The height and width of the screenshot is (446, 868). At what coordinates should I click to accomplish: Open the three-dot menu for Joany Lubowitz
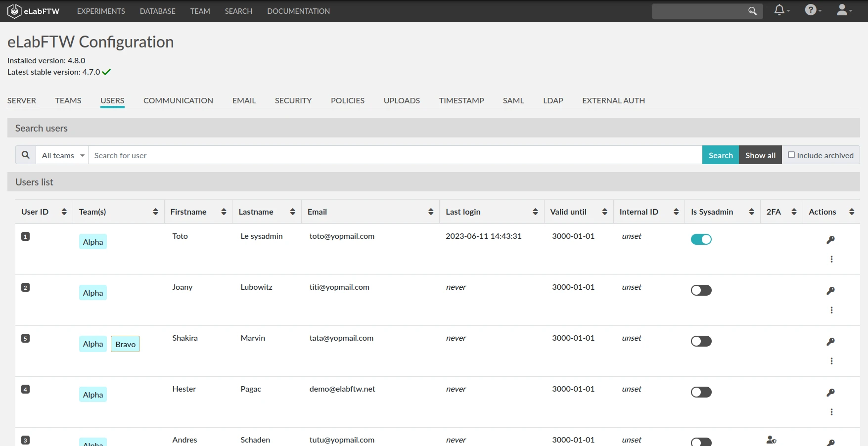831,310
